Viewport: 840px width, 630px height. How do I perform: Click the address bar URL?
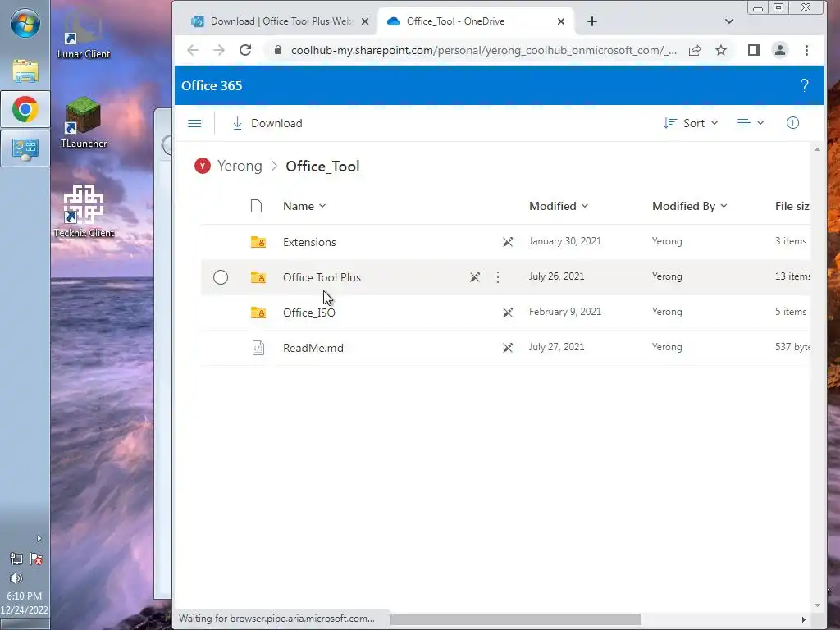point(484,50)
